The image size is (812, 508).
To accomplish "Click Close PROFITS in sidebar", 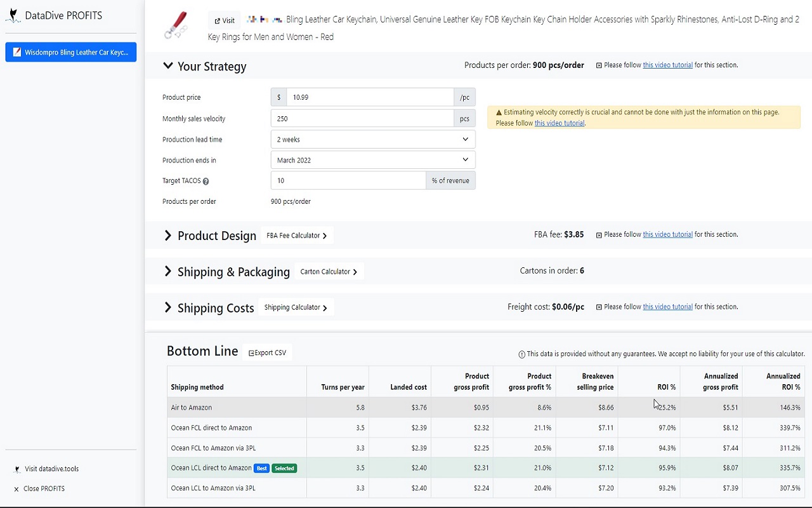I will (44, 489).
